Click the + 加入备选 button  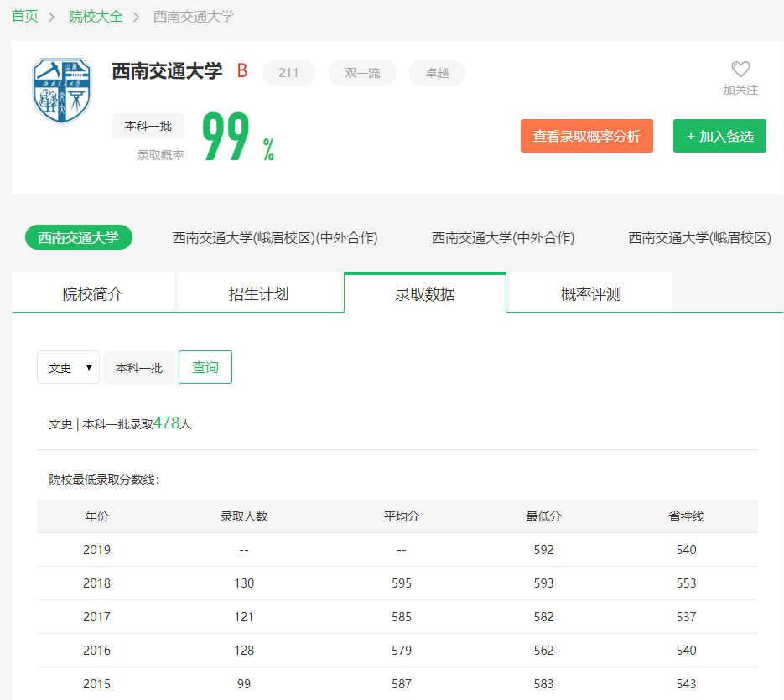coord(719,136)
